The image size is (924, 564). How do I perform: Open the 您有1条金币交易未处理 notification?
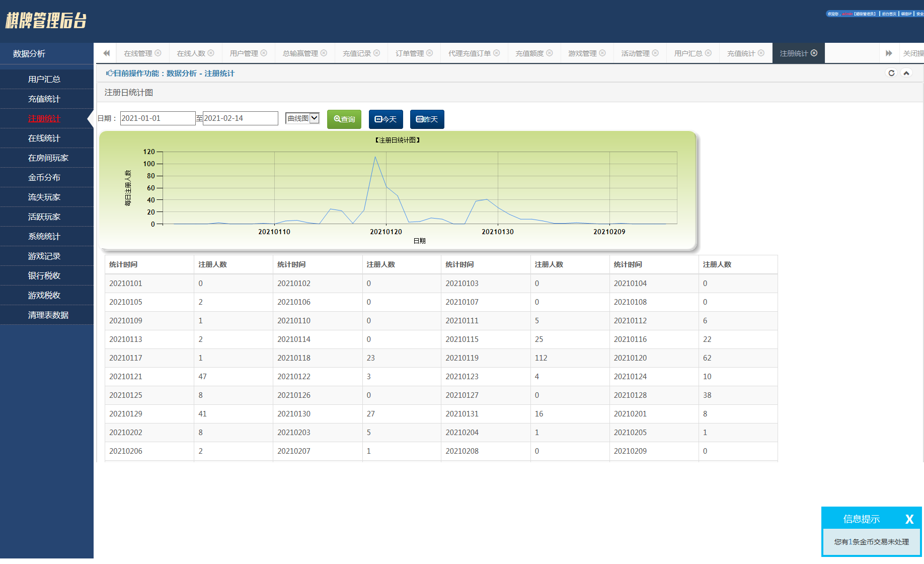coord(871,542)
